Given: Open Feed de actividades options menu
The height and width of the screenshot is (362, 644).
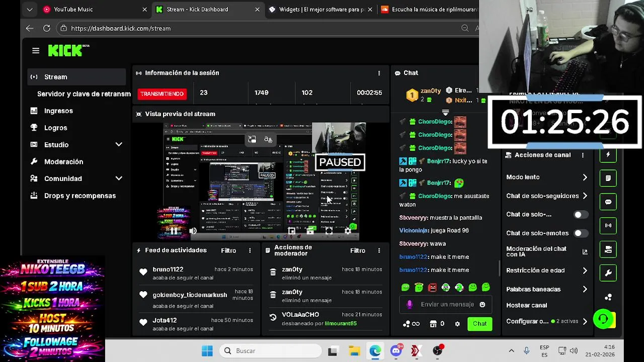Looking at the screenshot, I should click(x=250, y=250).
